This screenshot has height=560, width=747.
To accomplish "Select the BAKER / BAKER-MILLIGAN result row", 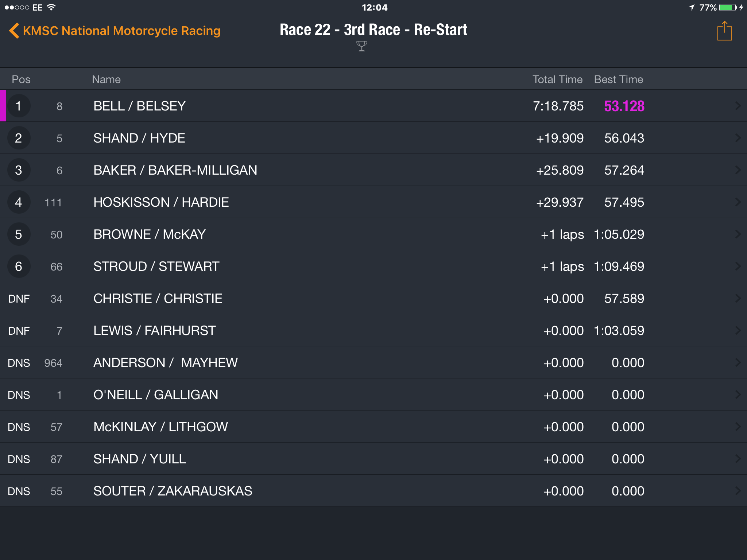I will coord(373,170).
